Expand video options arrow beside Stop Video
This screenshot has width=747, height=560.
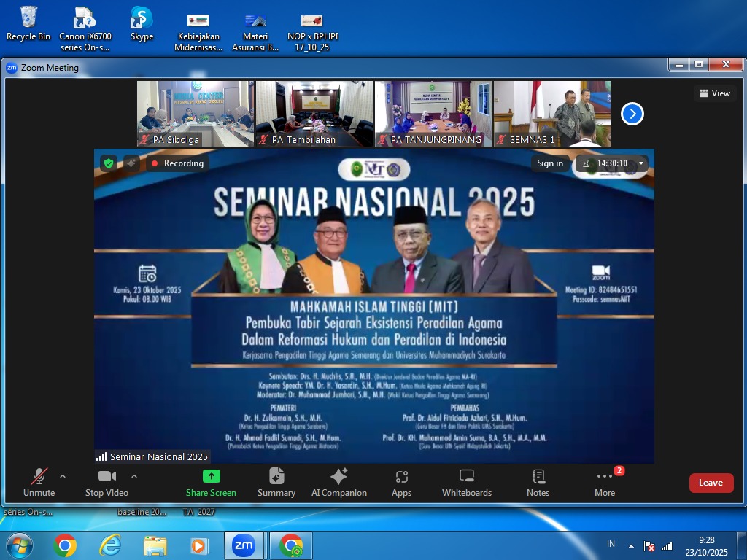[x=134, y=476]
